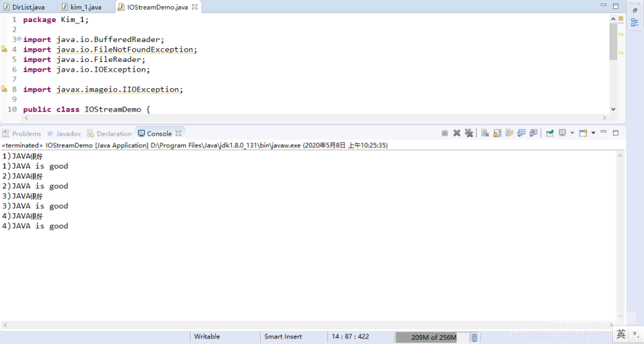Click console horizontal scroll left arrow
The height and width of the screenshot is (344, 644).
(5, 325)
